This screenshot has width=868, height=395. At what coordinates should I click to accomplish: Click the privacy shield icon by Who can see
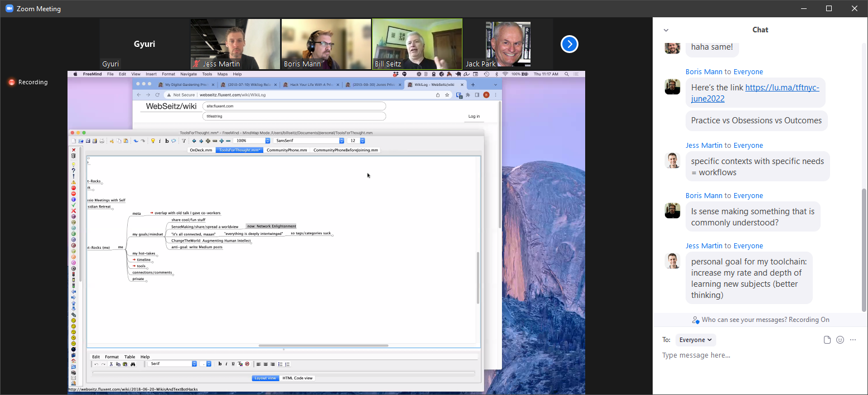tap(695, 320)
